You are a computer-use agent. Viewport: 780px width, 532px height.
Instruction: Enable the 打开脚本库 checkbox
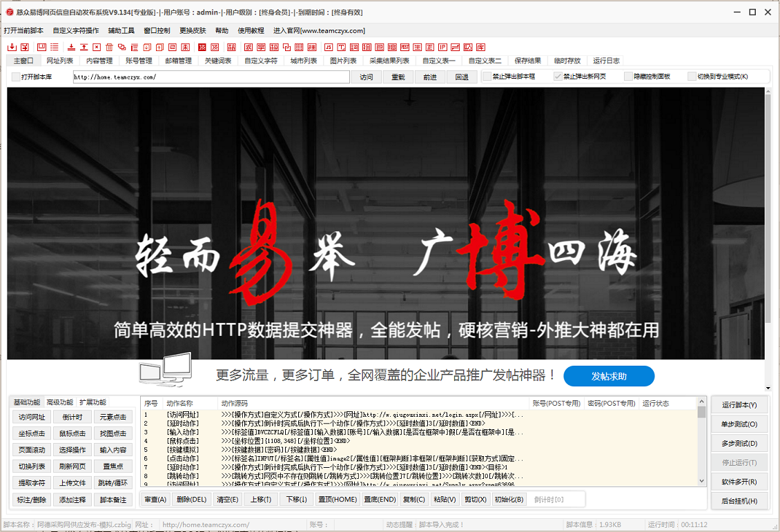pyautogui.click(x=16, y=77)
